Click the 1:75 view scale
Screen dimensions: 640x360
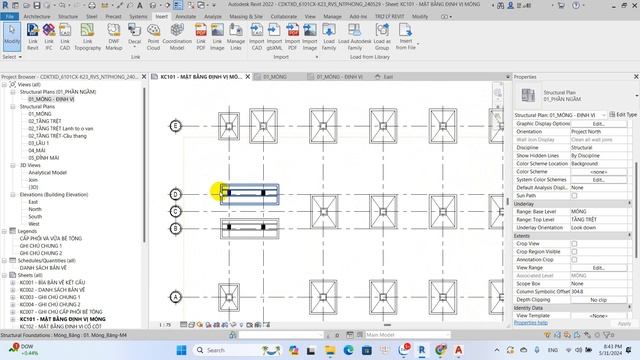pos(165,325)
